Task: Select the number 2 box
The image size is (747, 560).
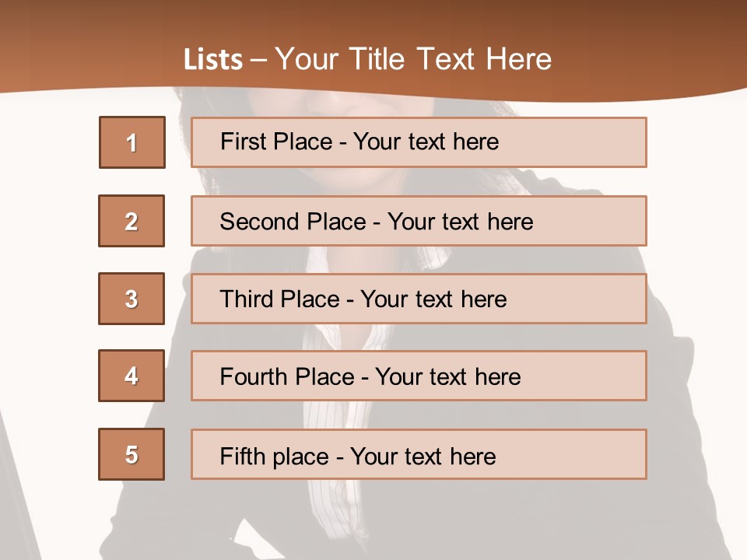Action: [132, 221]
